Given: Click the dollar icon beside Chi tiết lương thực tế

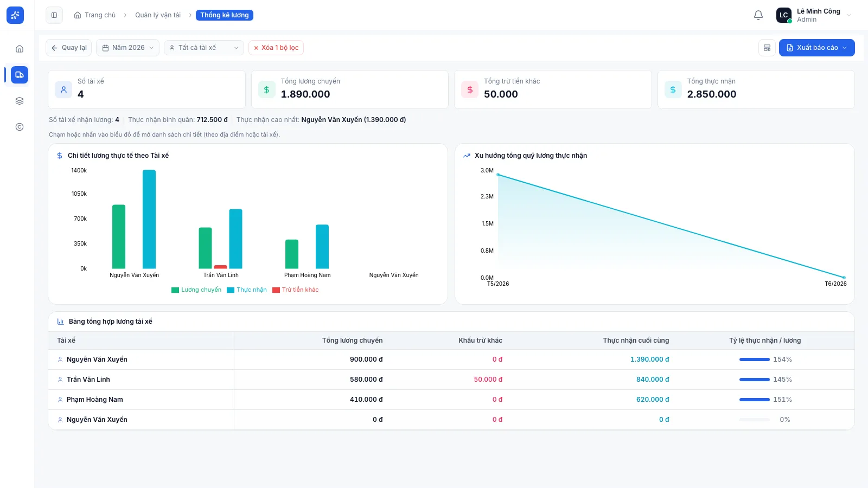Looking at the screenshot, I should pyautogui.click(x=60, y=156).
